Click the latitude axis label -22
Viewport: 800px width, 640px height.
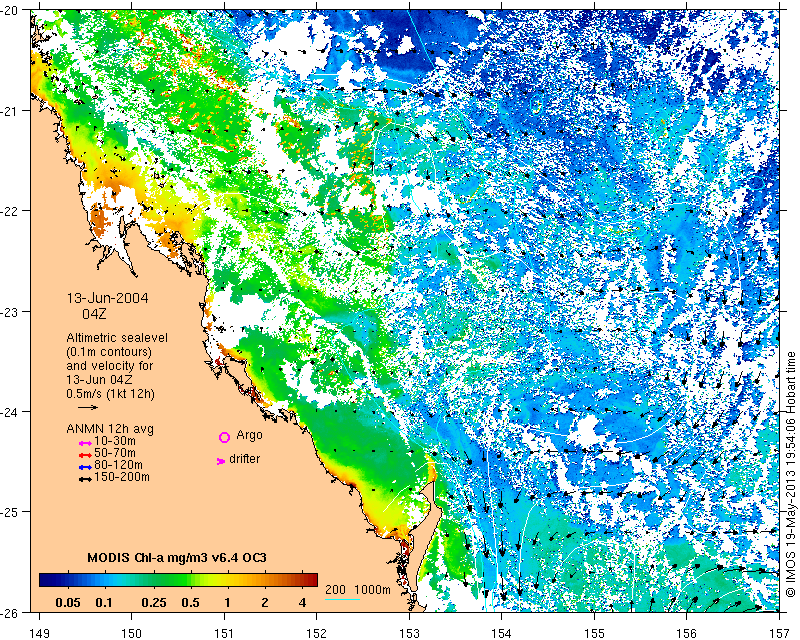click(9, 211)
